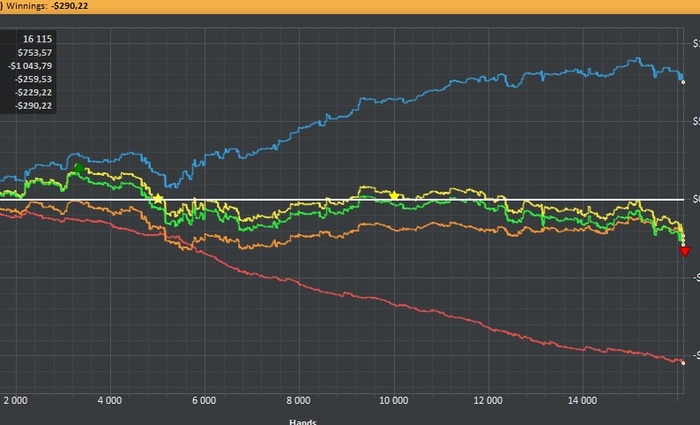This screenshot has height=425, width=700.
Task: Click the 12 000 x-axis label
Action: coord(488,400)
